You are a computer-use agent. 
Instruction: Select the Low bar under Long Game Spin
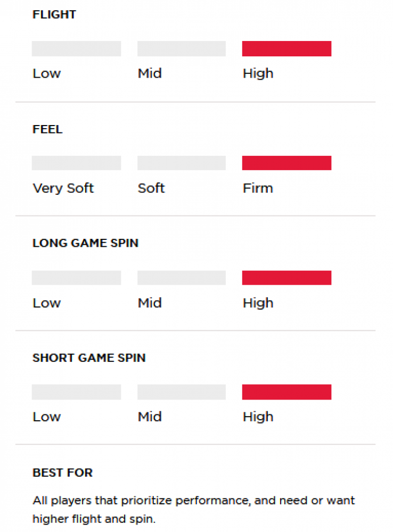pos(77,278)
